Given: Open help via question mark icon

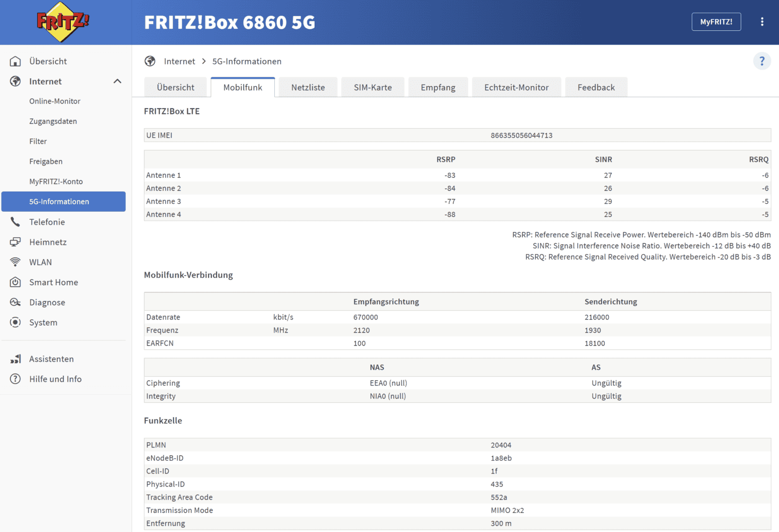Looking at the screenshot, I should tap(762, 61).
